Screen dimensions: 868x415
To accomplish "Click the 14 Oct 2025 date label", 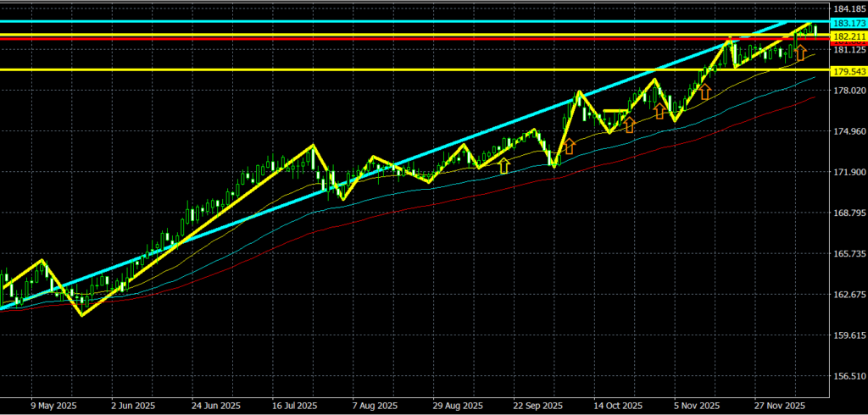I will 618,406.
